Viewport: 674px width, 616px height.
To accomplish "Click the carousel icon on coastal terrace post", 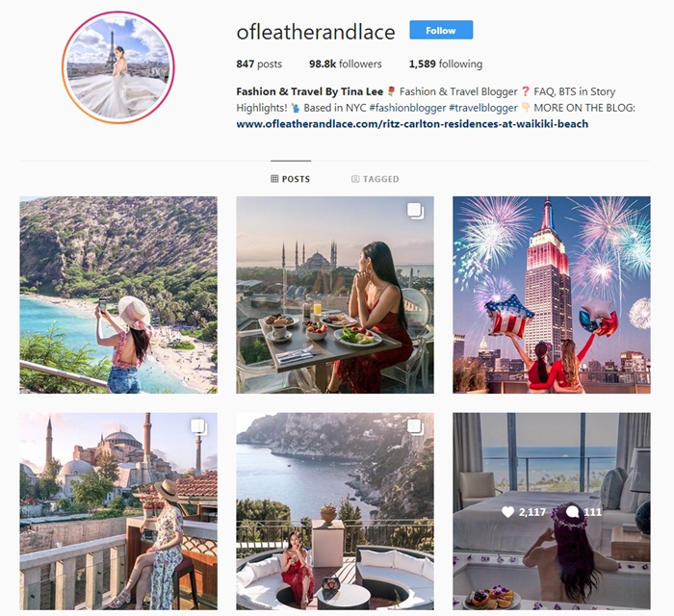I will pos(416,427).
